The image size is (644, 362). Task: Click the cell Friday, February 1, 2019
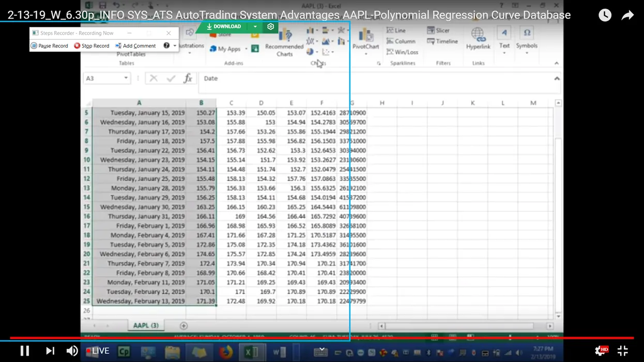[x=139, y=226]
